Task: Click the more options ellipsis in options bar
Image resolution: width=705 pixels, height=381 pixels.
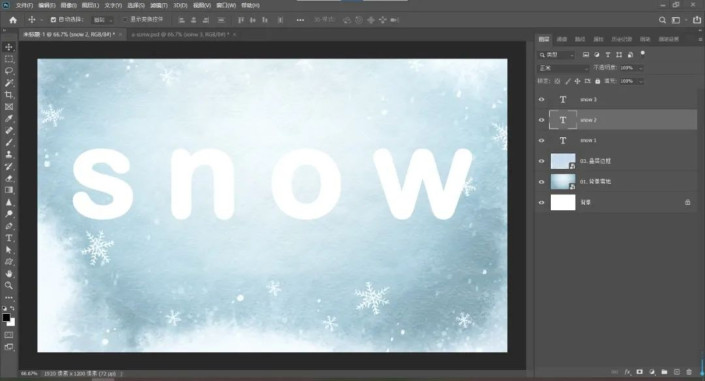Action: (x=300, y=20)
